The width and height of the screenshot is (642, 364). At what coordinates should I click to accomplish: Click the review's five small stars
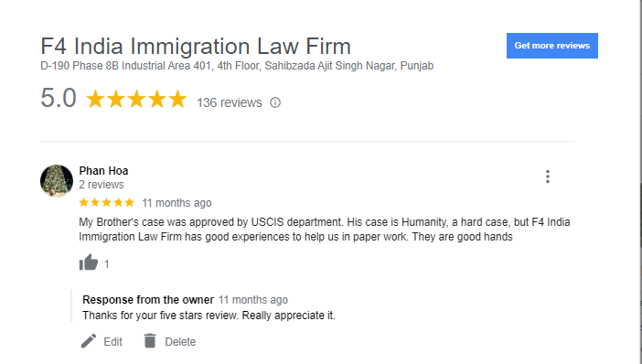(x=106, y=202)
